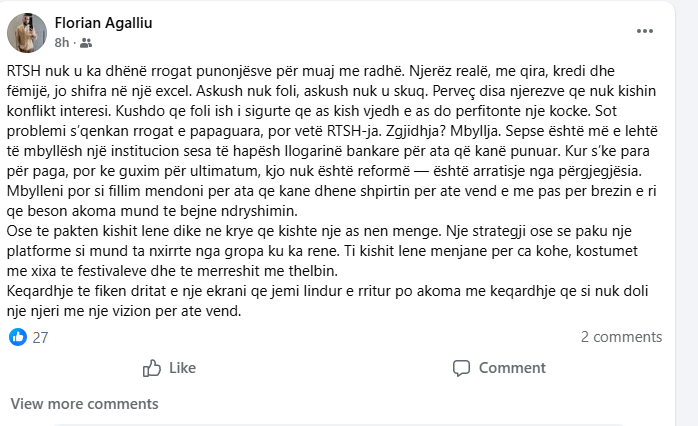Open the post options three-dots menu
This screenshot has height=426, width=698.
(645, 31)
